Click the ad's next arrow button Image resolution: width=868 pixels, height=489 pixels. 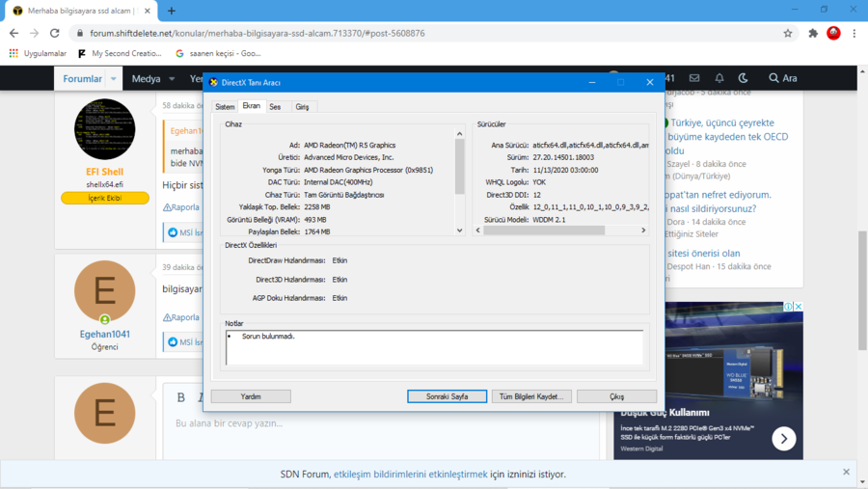tap(784, 439)
